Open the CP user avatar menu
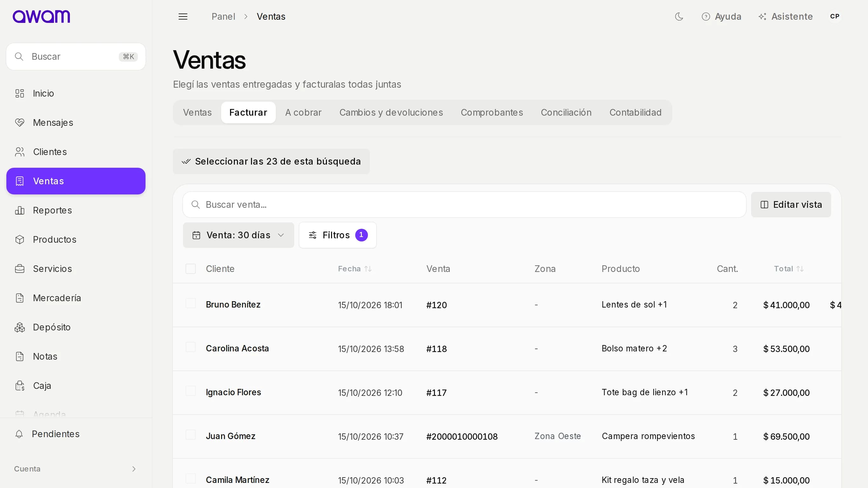Viewport: 868px width, 488px height. [x=835, y=16]
